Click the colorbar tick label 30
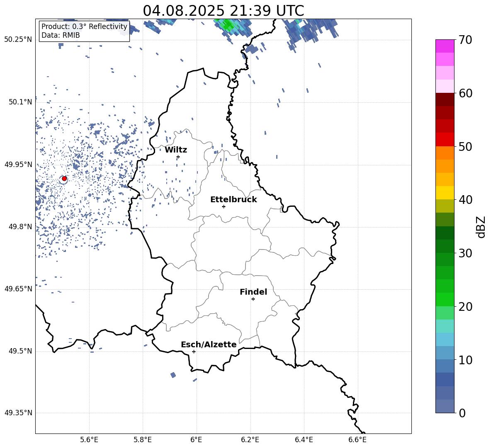The width and height of the screenshot is (491, 448). (x=465, y=253)
